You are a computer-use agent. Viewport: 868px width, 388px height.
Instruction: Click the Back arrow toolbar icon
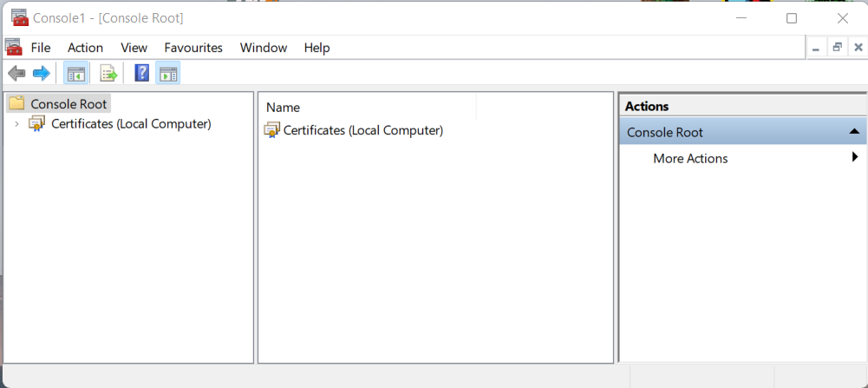pyautogui.click(x=17, y=73)
